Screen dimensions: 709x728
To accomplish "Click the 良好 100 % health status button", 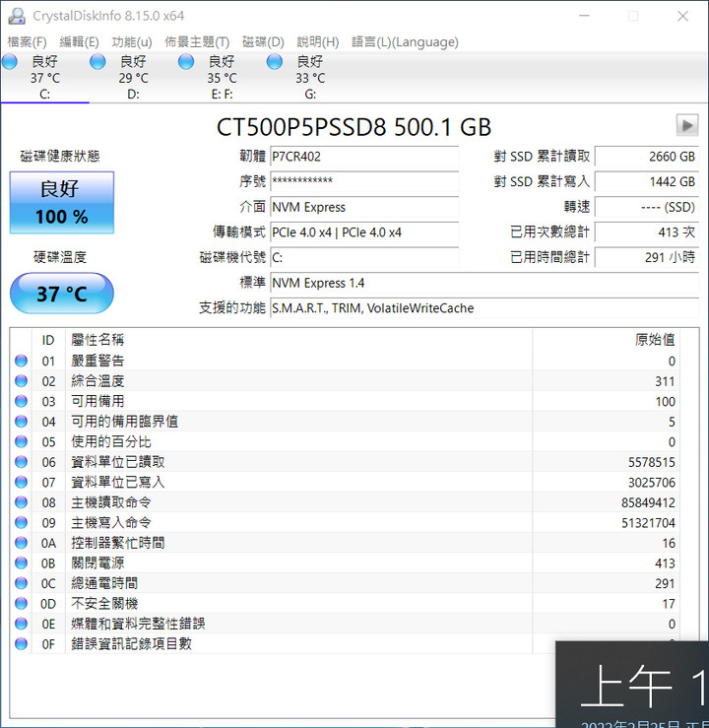I will pos(62,202).
